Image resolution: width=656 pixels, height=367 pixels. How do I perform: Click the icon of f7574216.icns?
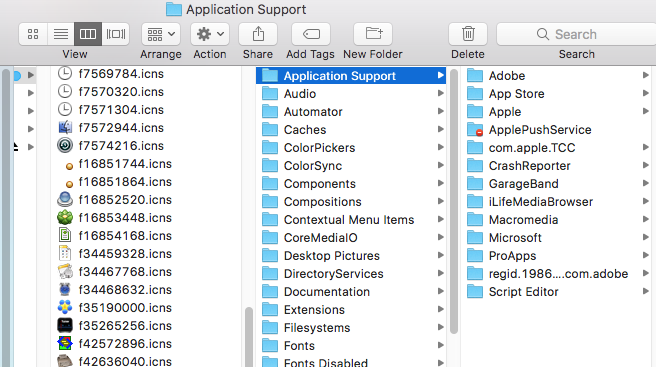pos(65,146)
